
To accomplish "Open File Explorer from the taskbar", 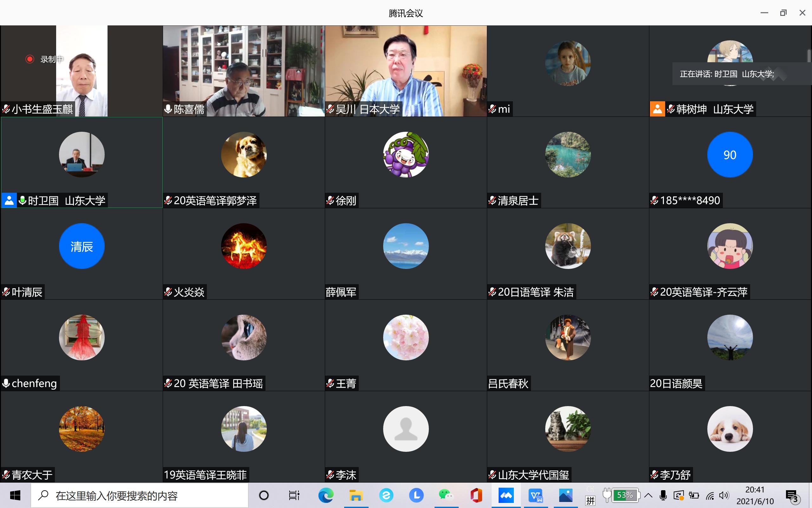I will 356,496.
